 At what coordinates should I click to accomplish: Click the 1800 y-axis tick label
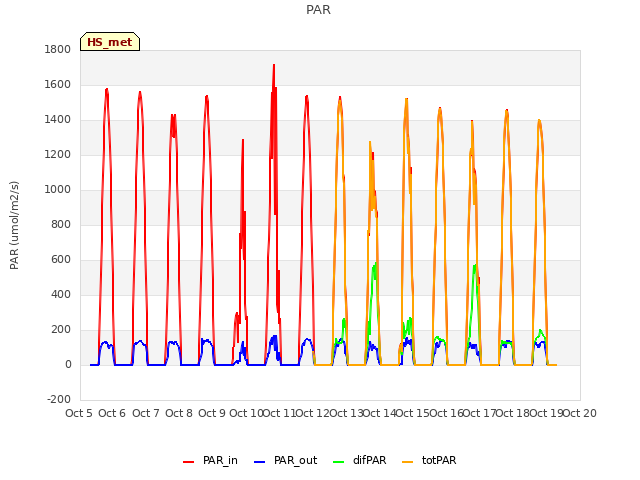(58, 49)
